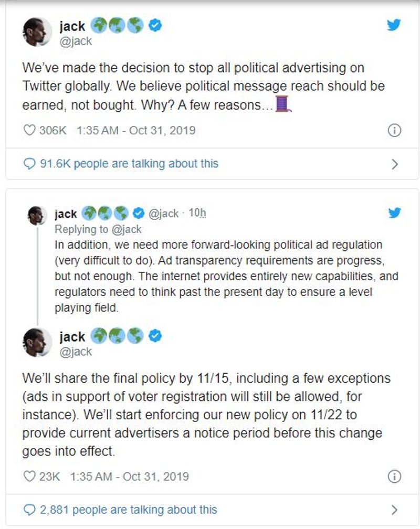Viewport: 420px width, 529px height.
Task: Expand the 2,881 conversation with the chevron arrow
Action: tap(395, 510)
